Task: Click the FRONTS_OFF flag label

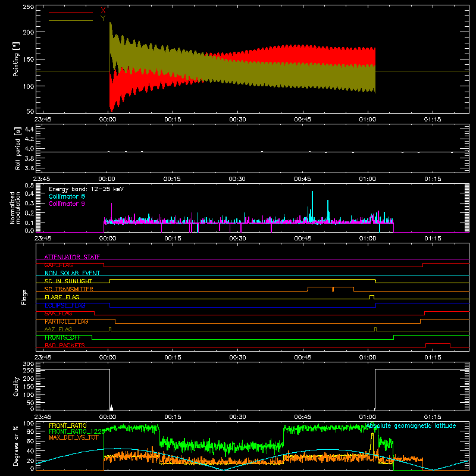Action: coord(62,337)
